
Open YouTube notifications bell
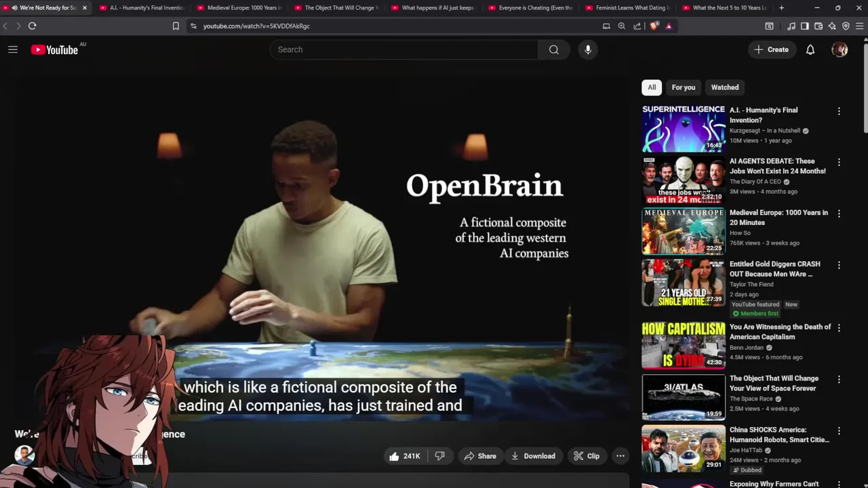click(810, 49)
